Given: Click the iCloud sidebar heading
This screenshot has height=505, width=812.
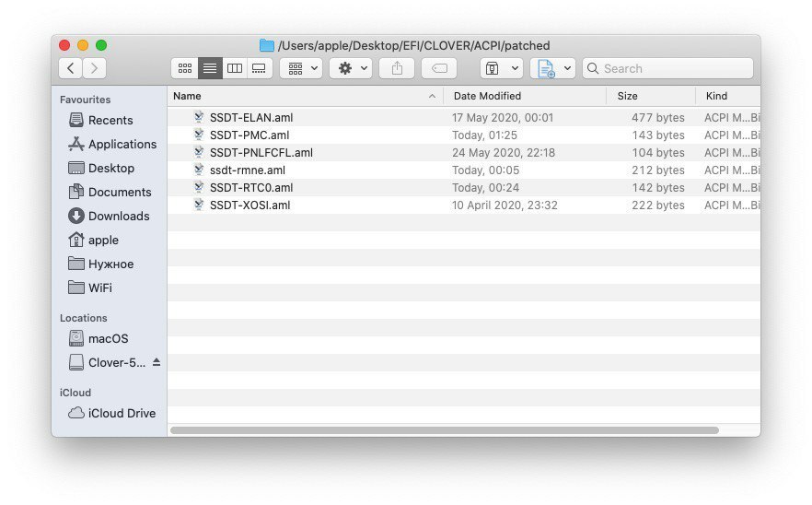Looking at the screenshot, I should tap(75, 393).
